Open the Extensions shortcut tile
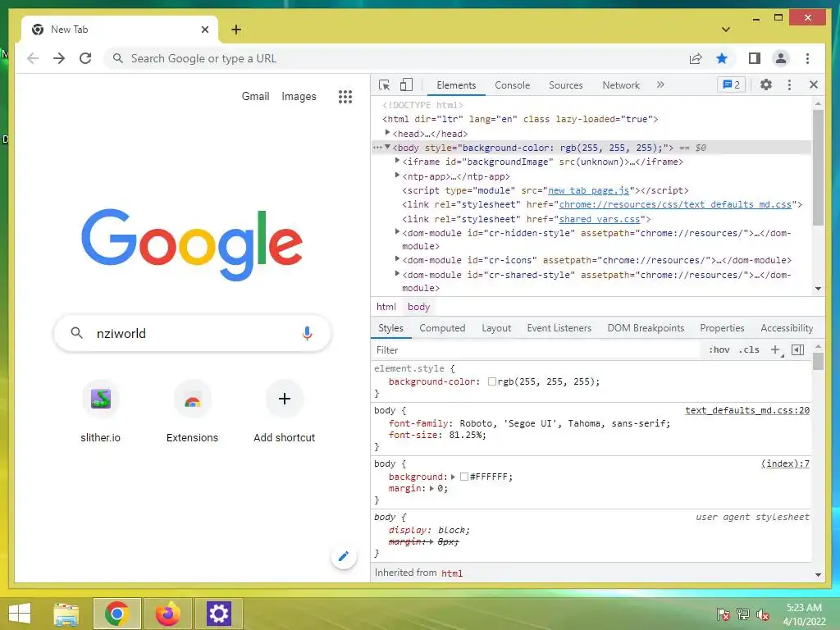The image size is (840, 630). point(192,411)
